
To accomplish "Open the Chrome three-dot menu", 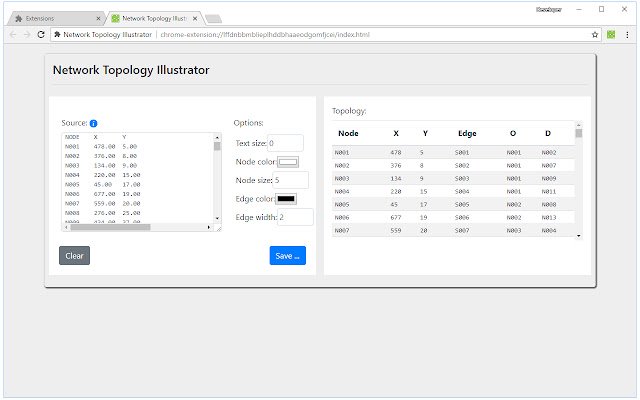I will [x=627, y=35].
